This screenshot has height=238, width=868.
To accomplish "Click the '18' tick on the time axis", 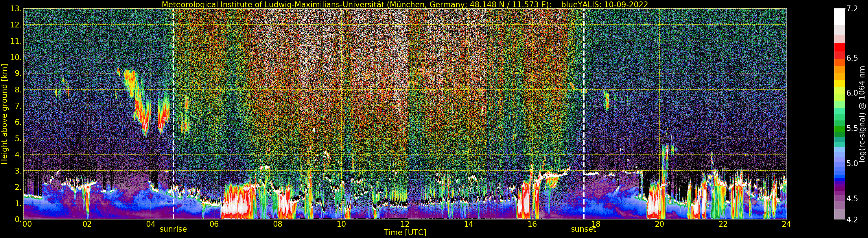I will coord(596,224).
